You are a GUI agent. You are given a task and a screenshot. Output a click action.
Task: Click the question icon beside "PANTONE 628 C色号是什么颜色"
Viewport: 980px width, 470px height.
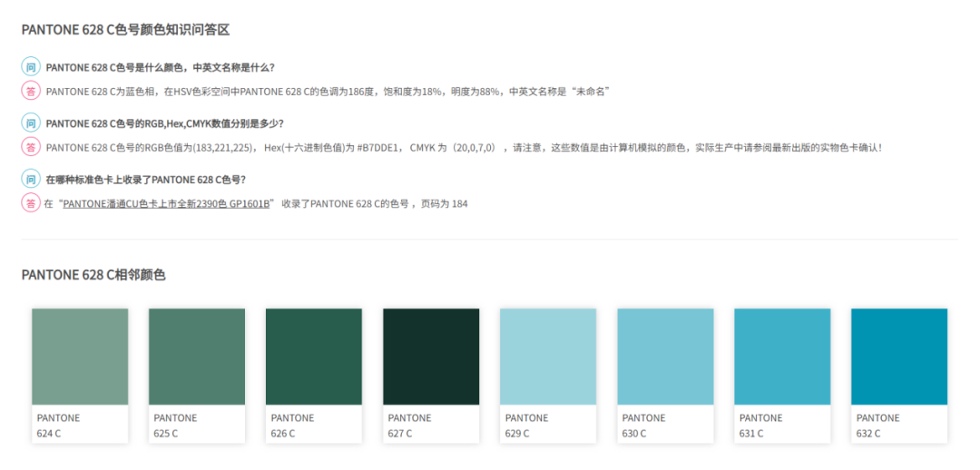click(x=31, y=67)
